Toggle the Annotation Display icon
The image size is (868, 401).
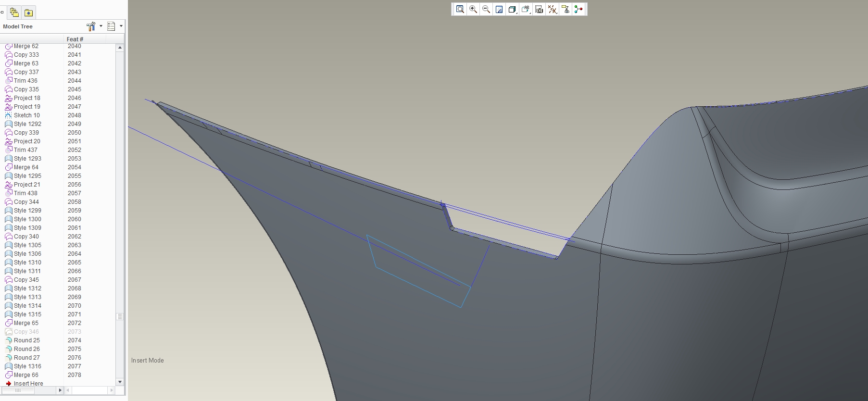click(x=566, y=9)
